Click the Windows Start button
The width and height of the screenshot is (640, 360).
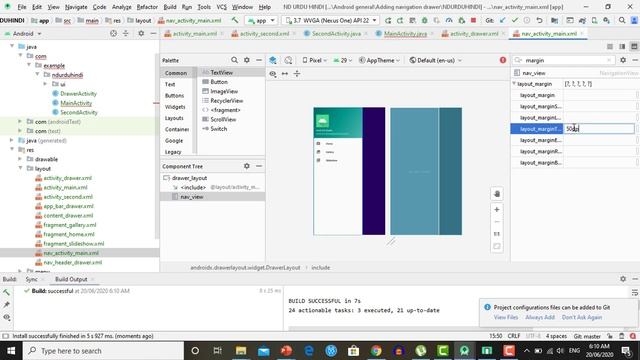click(x=11, y=351)
